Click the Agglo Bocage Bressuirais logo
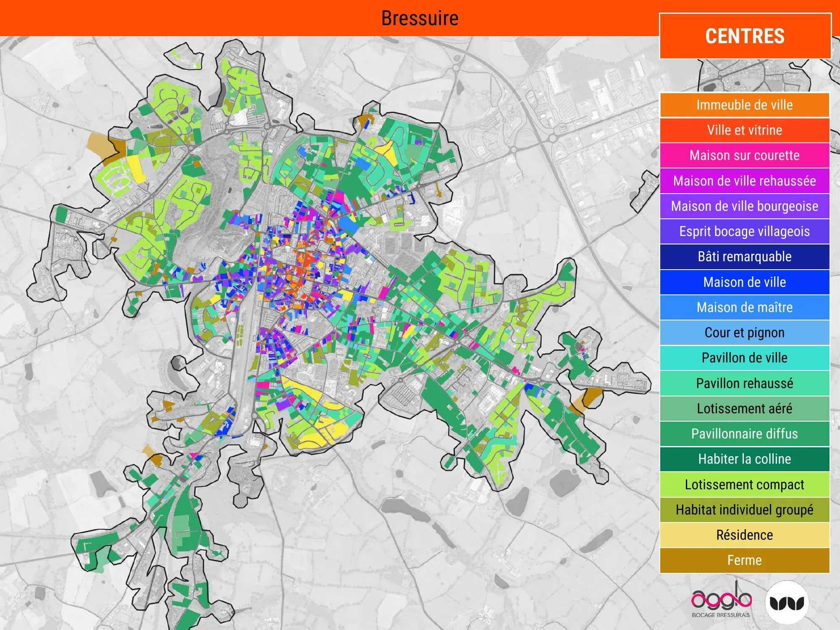Image resolution: width=840 pixels, height=630 pixels. click(721, 599)
